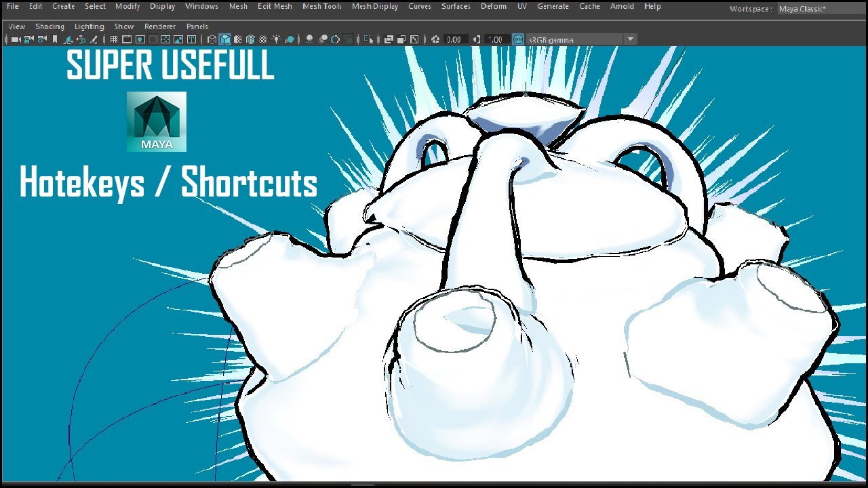Toggle Wireframe on Shaded icon
The image size is (868, 488).
pos(250,39)
